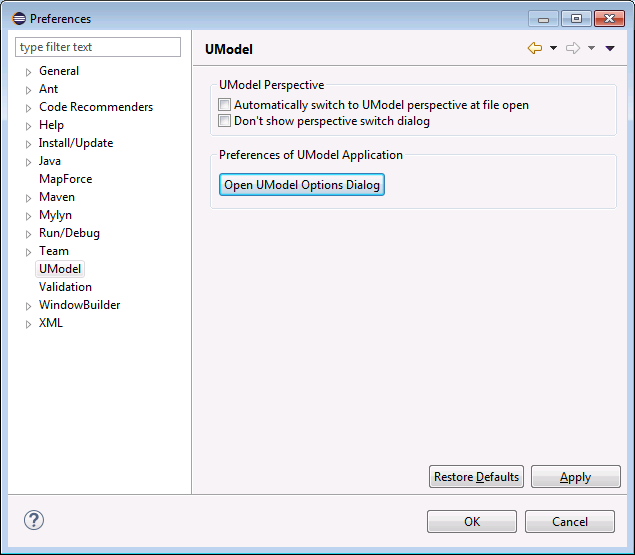The image size is (635, 555).
Task: Toggle Don't show perspective switch dialog
Action: tap(224, 121)
